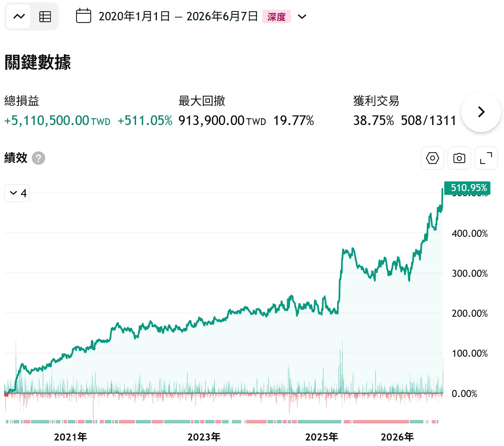This screenshot has height=446, width=504.
Task: Click the +5,110,500.00 TWD value
Action: tap(57, 121)
